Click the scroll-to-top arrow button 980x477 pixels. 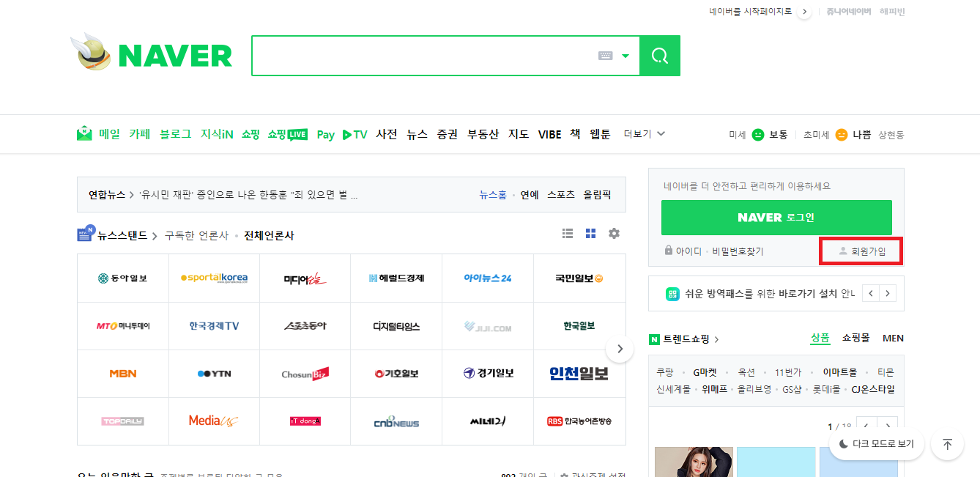[947, 444]
